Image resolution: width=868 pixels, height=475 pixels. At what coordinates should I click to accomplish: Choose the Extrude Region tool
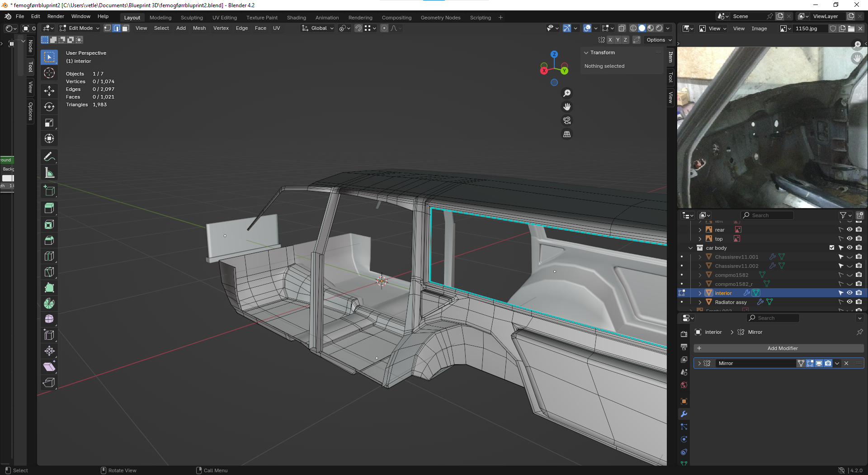click(49, 208)
